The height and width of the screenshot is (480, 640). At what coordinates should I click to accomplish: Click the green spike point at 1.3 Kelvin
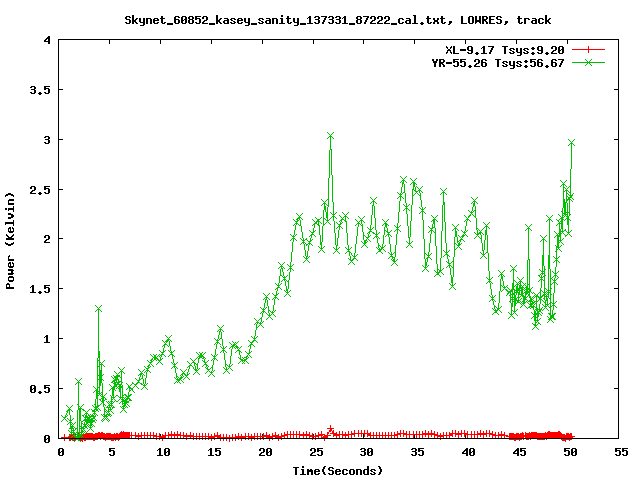pyautogui.click(x=98, y=309)
